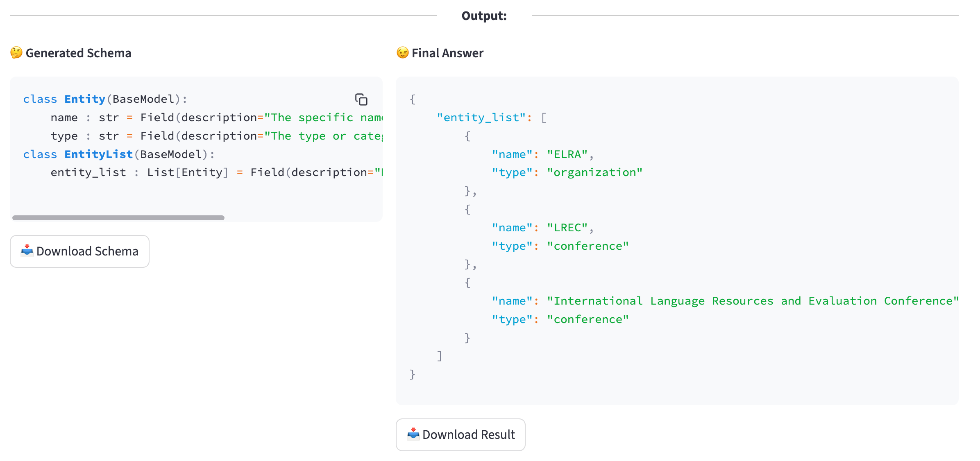Viewport: 980px width, 461px height.
Task: Copy the generated schema code
Action: tap(361, 99)
